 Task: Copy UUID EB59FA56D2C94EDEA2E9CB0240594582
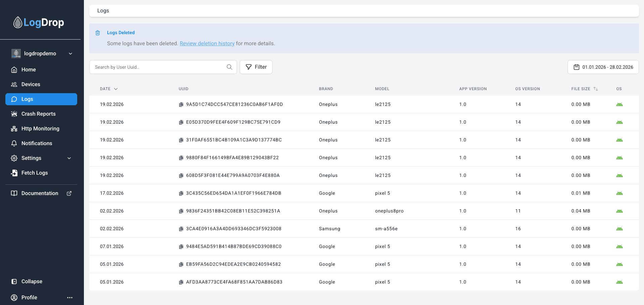[181, 264]
